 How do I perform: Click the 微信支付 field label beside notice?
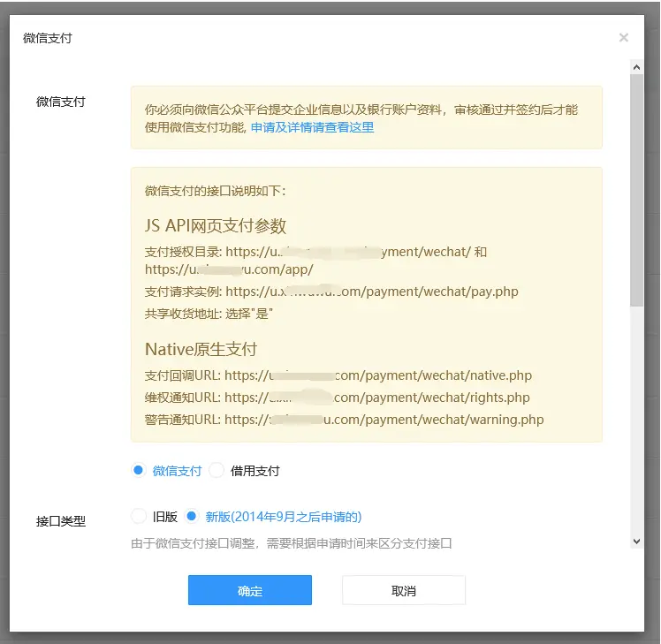coord(61,102)
